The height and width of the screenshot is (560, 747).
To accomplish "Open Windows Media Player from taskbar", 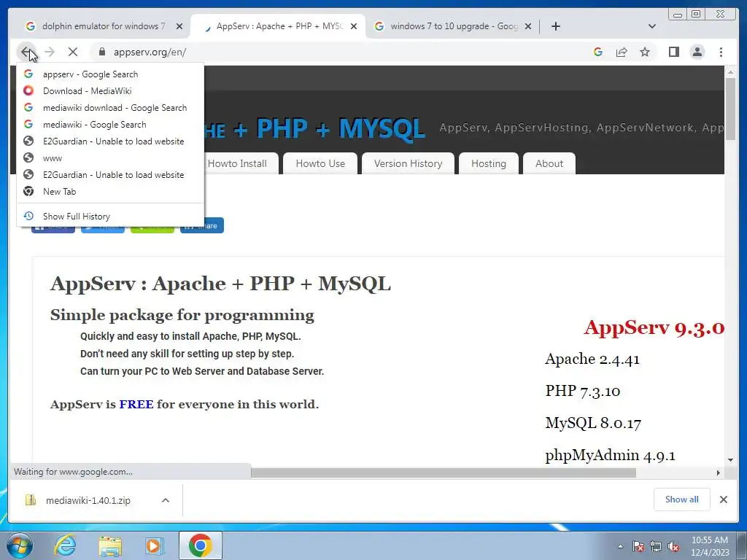I will (x=154, y=545).
